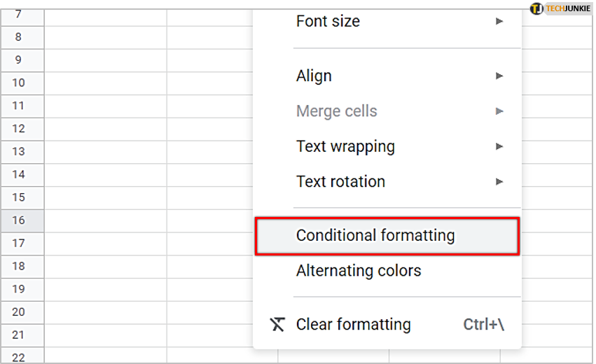Select row 20 header
Screen dimensions: 596x364
(22, 312)
